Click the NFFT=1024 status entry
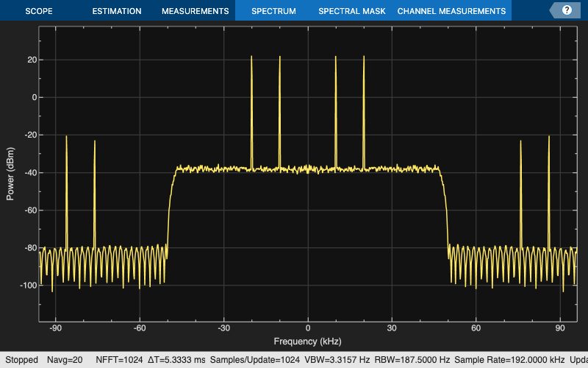Viewport: 588px width, 368px height. (x=119, y=360)
